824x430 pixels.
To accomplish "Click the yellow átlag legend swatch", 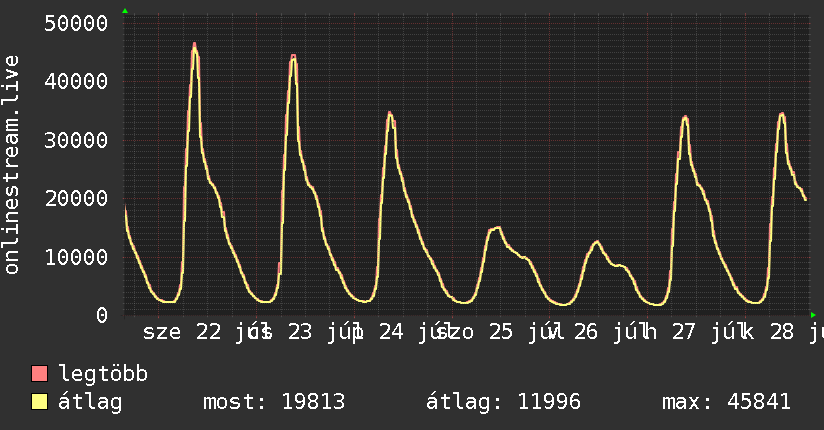I will pyautogui.click(x=39, y=401).
